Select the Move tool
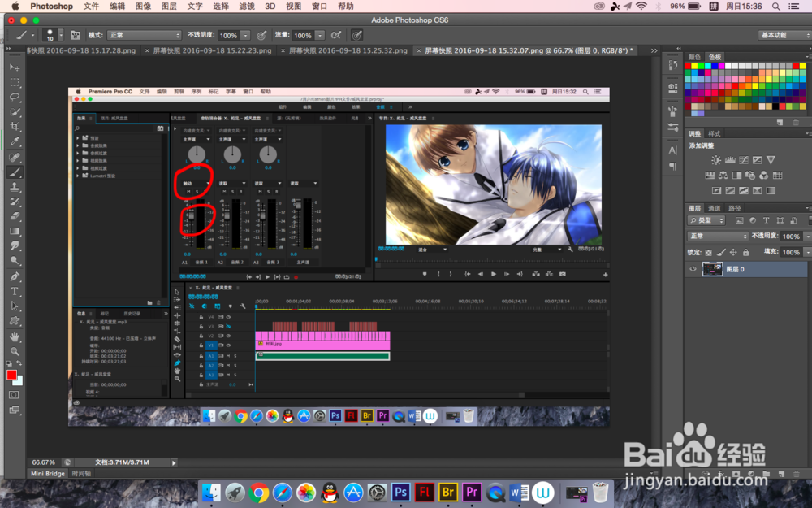 [15, 67]
